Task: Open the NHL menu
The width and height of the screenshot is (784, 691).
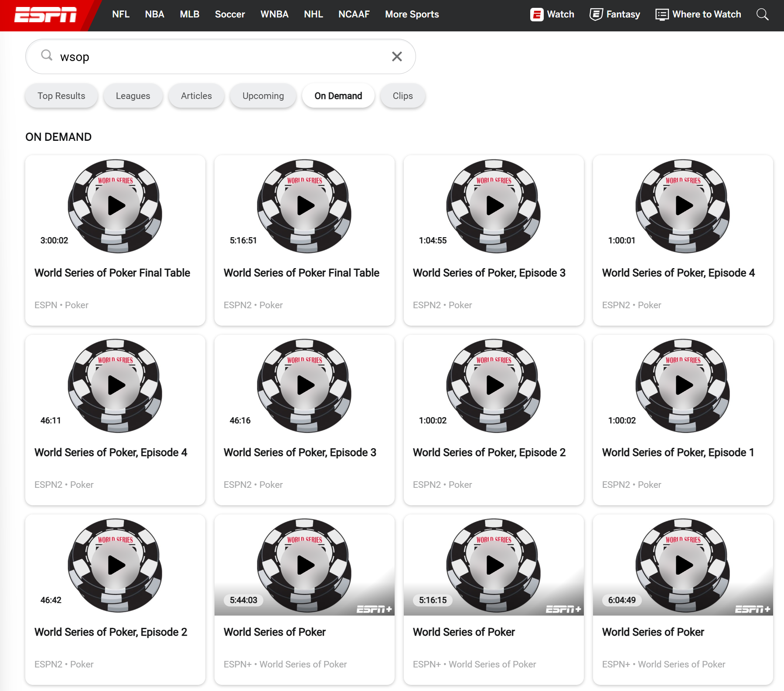Action: (314, 14)
